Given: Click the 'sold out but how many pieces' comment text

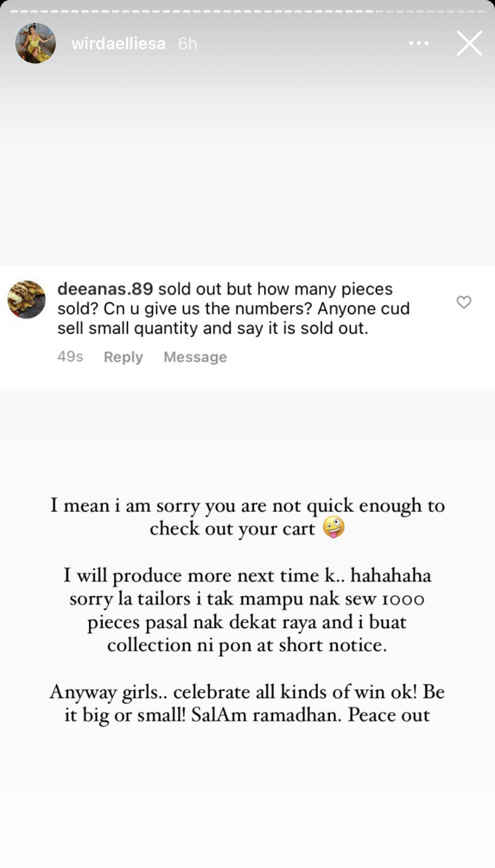Looking at the screenshot, I should [x=275, y=289].
